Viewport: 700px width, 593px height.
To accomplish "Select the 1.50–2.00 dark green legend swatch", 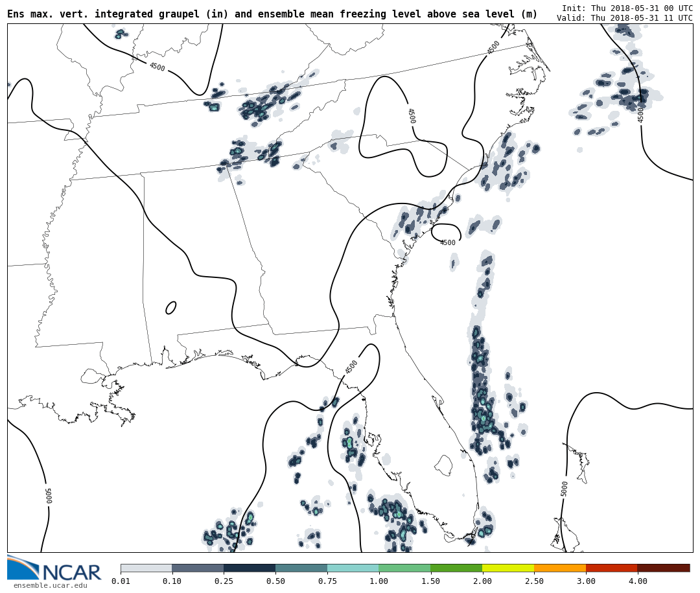I will [457, 568].
